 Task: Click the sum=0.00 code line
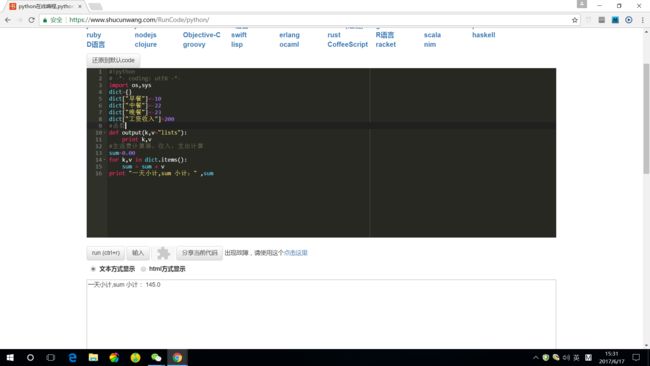[122, 153]
